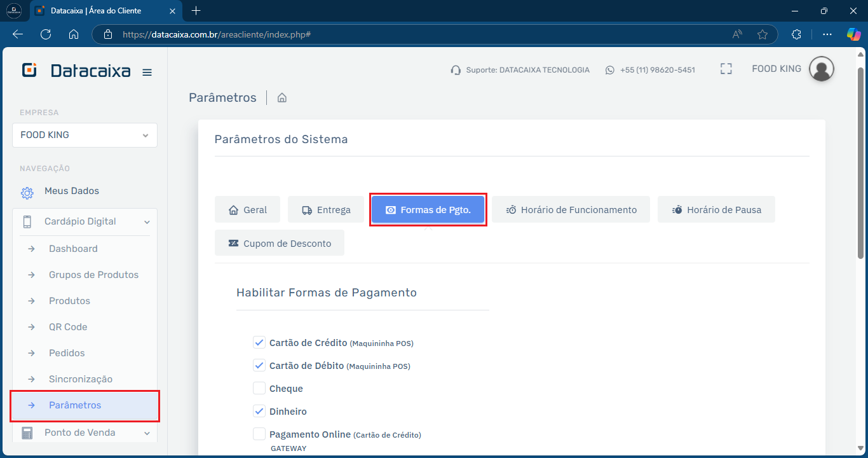Open the FOOD KING company dropdown
Image resolution: width=868 pixels, height=458 pixels.
[x=85, y=135]
